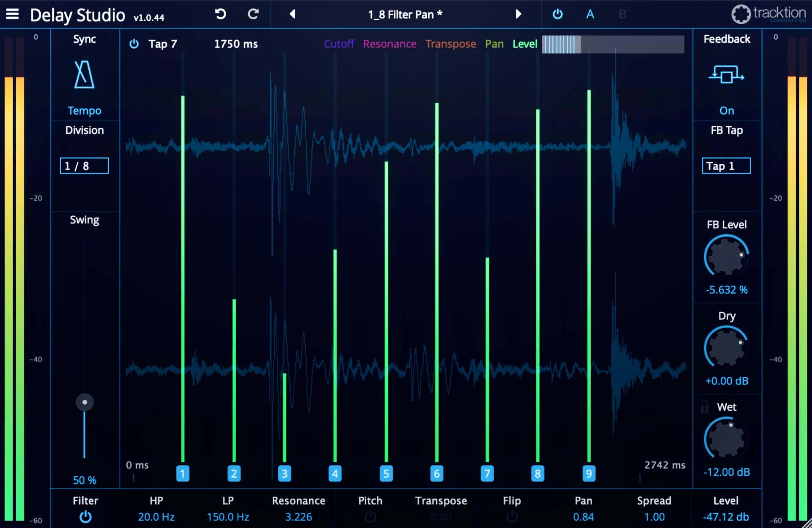Click the Dry +0.00 dB value
Screen dimensions: 812x528
coord(727,381)
